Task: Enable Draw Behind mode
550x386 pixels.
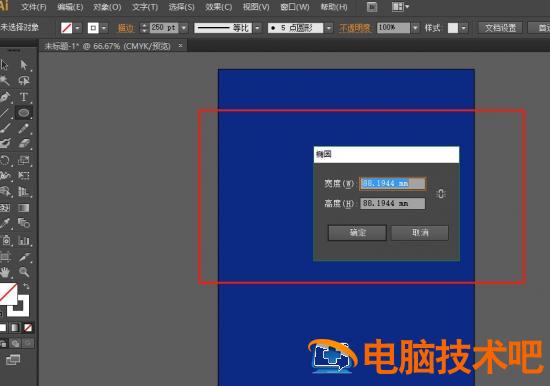Action: [15, 343]
